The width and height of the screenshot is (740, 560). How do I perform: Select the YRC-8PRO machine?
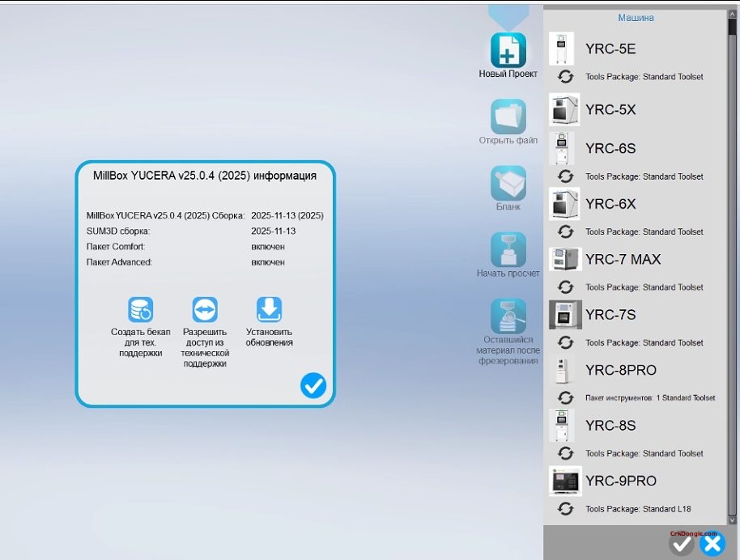pos(620,371)
